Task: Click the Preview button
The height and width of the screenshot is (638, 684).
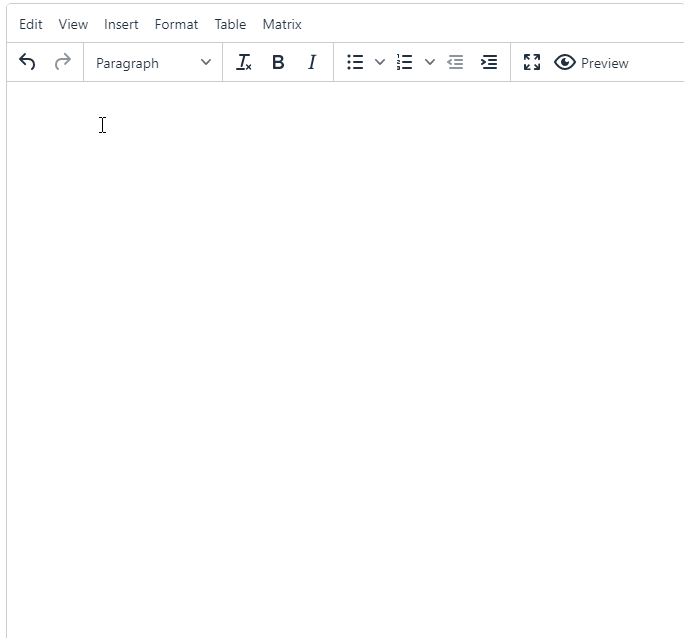Action: click(x=591, y=62)
